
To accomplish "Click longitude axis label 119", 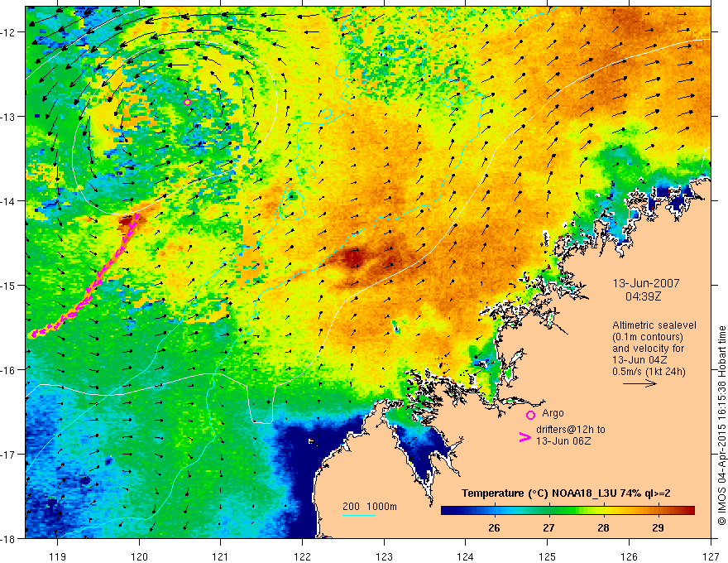I will point(58,556).
